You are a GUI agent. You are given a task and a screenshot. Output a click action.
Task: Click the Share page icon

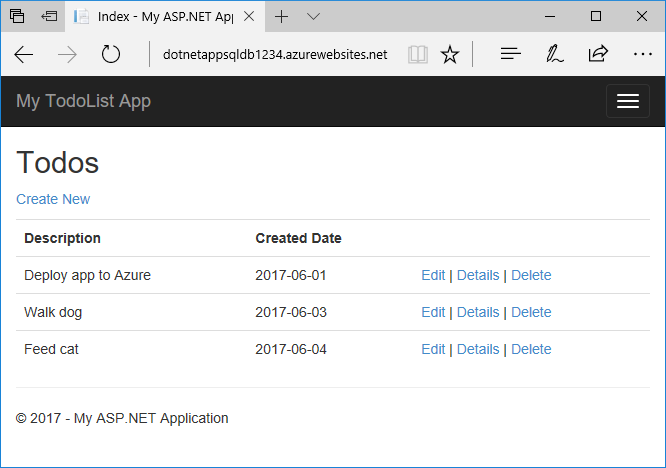pos(598,54)
